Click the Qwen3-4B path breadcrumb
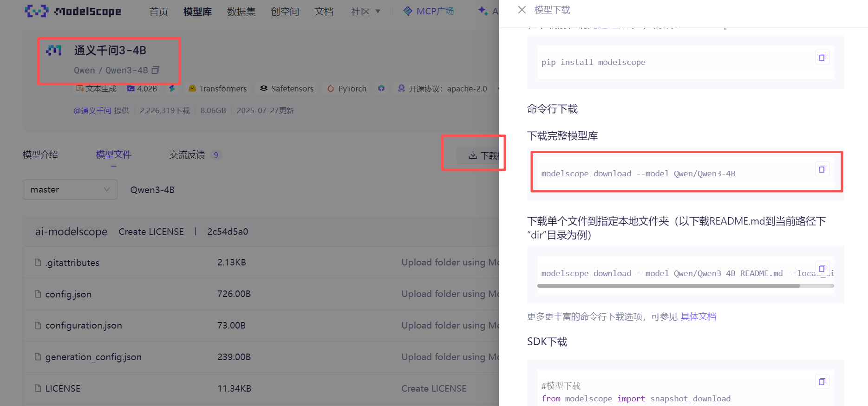 152,190
